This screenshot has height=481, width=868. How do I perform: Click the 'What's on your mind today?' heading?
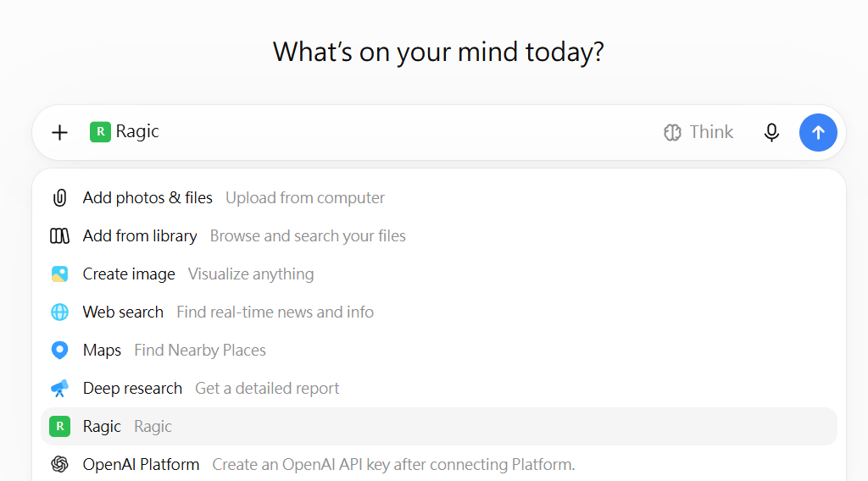pos(438,53)
